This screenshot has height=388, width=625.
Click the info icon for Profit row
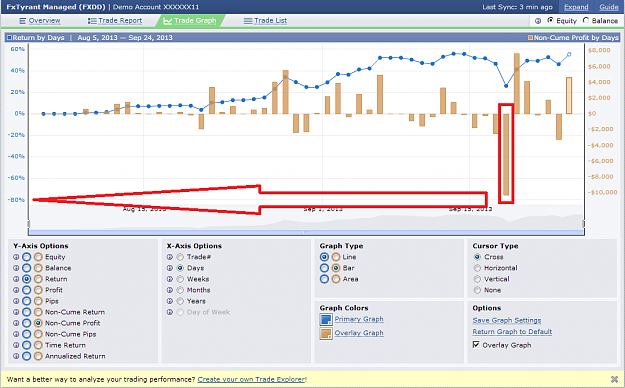click(x=16, y=290)
